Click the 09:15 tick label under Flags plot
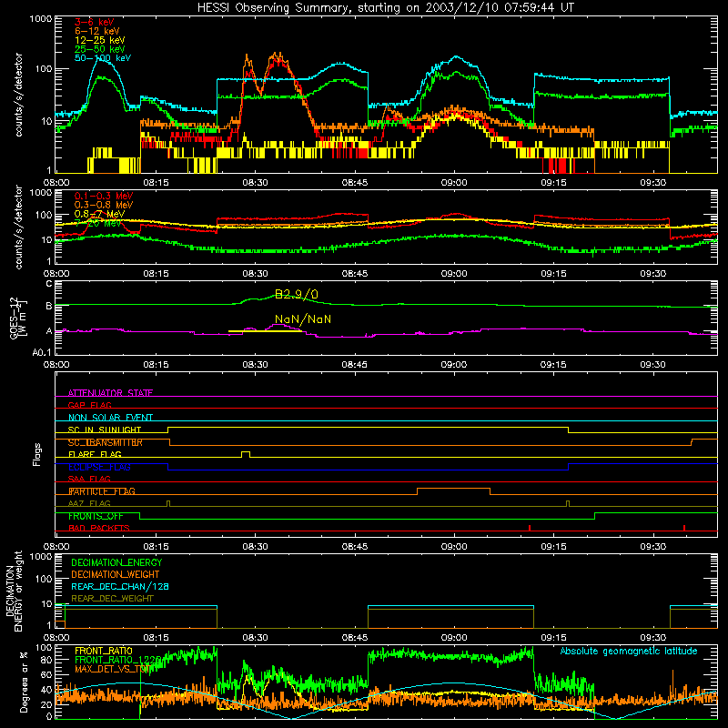Image resolution: width=728 pixels, height=728 pixels. pyautogui.click(x=553, y=547)
